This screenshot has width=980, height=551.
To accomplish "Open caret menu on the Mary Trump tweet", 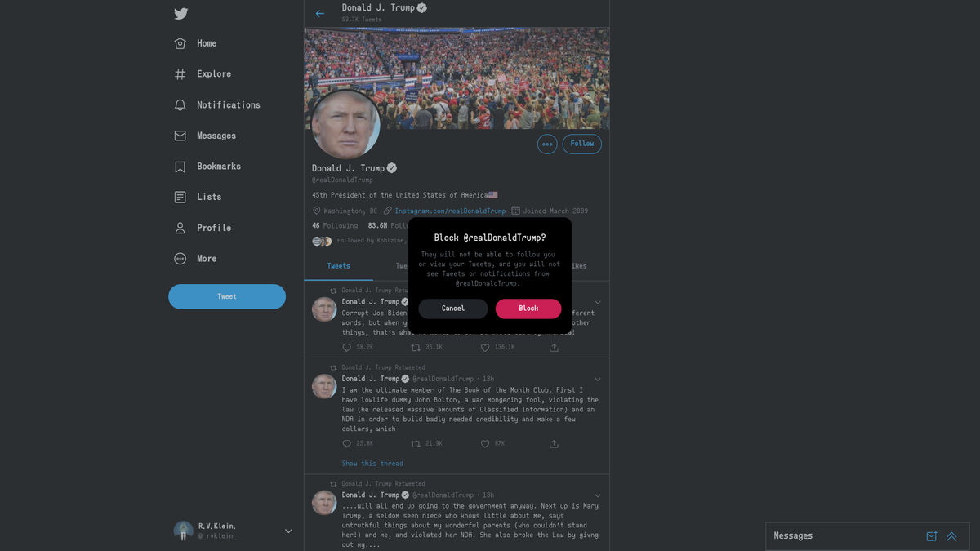I will pos(598,495).
